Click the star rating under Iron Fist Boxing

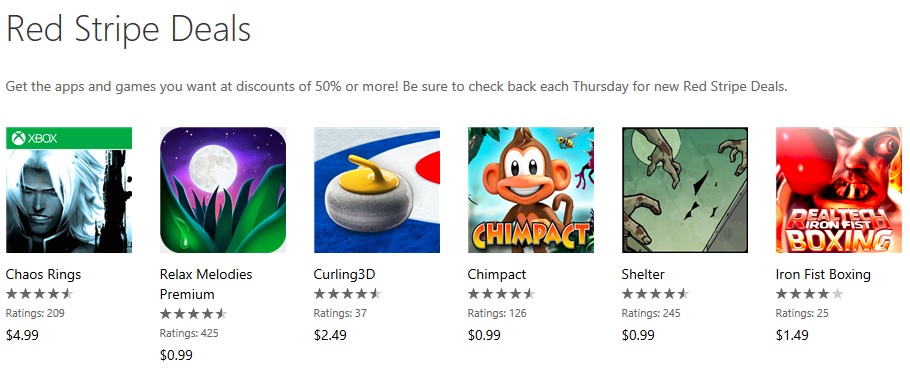point(810,294)
